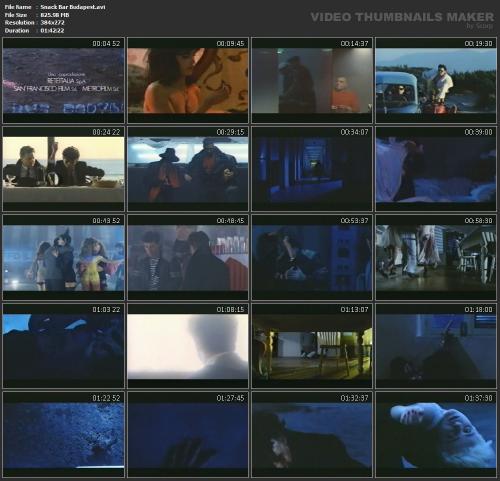Open the thumbnail frame at 00:48:45
The height and width of the screenshot is (481, 500).
pos(188,258)
